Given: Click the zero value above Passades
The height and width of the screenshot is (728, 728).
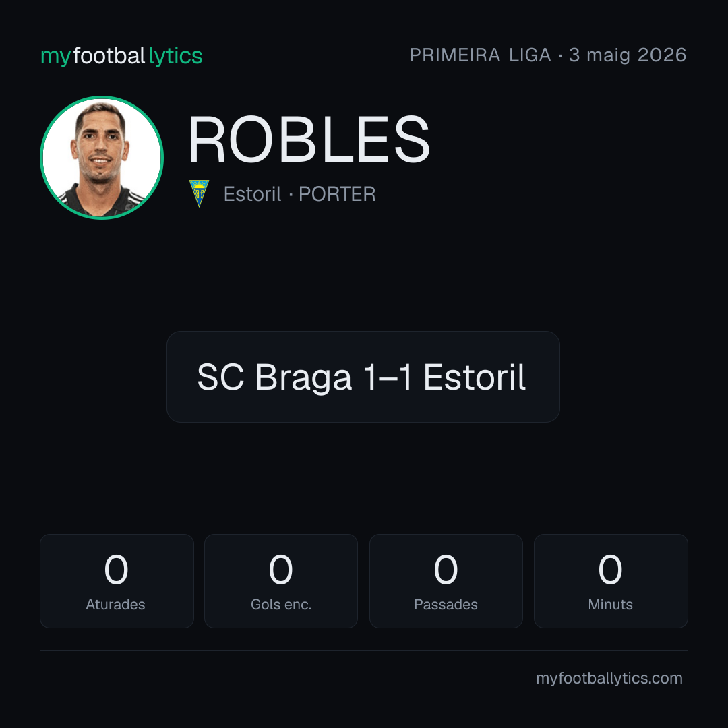Looking at the screenshot, I should 446,569.
